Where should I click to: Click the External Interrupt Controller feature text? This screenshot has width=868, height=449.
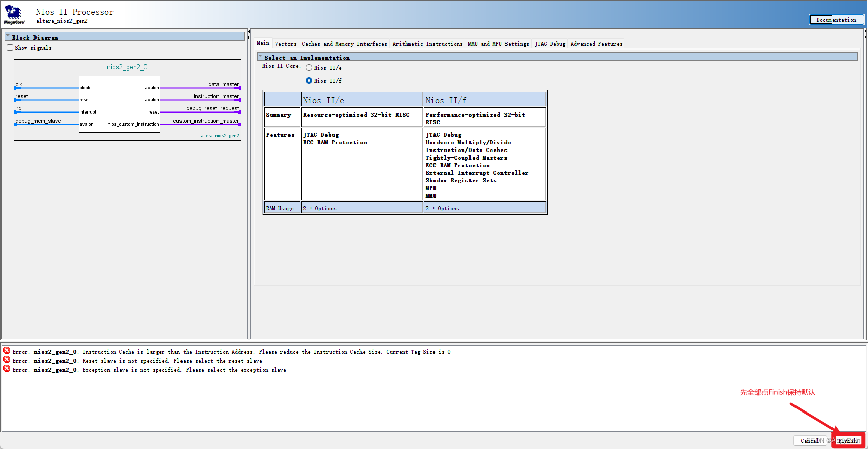click(477, 173)
